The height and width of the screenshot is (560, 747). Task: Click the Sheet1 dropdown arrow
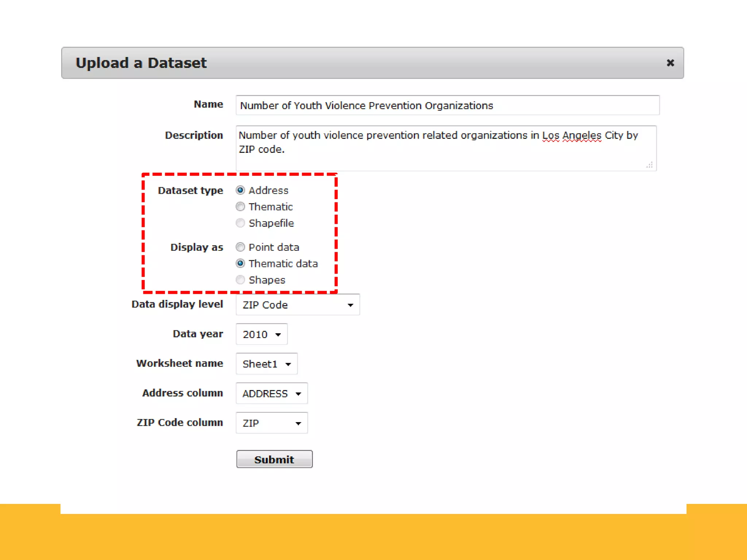click(288, 364)
